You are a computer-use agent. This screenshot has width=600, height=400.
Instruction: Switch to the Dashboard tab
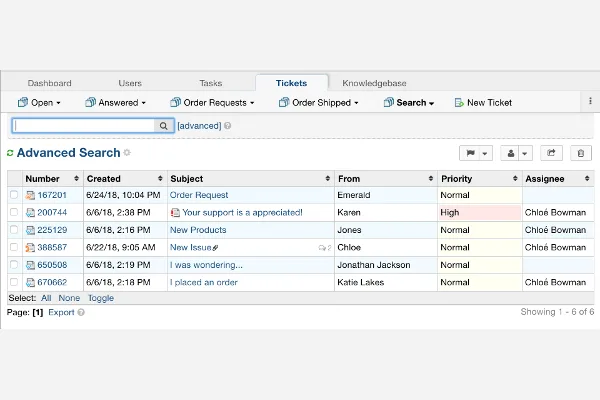coord(49,83)
